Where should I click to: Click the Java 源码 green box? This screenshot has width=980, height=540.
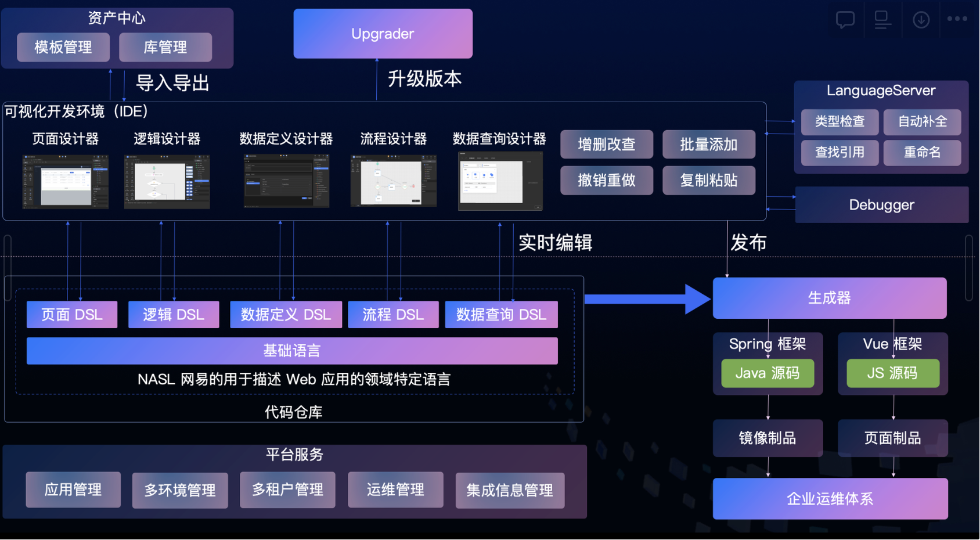click(x=768, y=373)
